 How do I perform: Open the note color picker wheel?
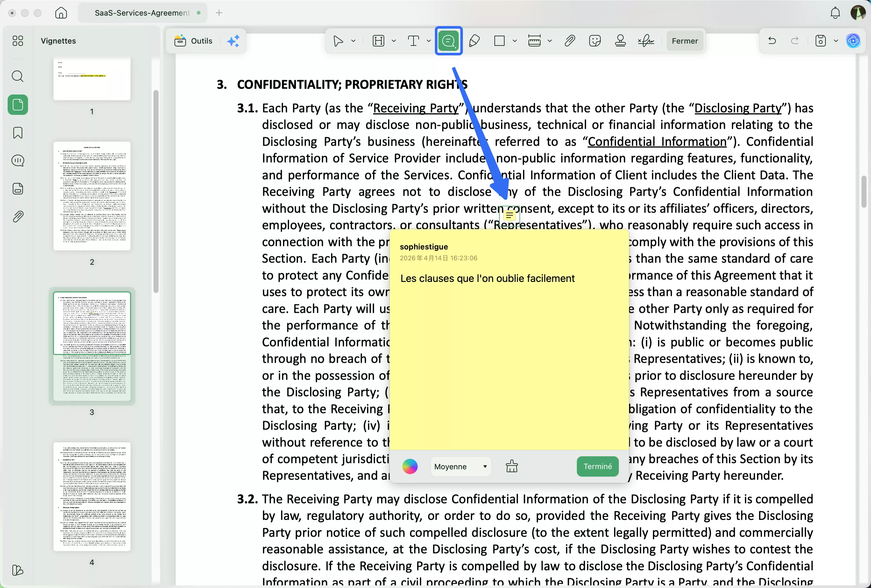coord(410,466)
